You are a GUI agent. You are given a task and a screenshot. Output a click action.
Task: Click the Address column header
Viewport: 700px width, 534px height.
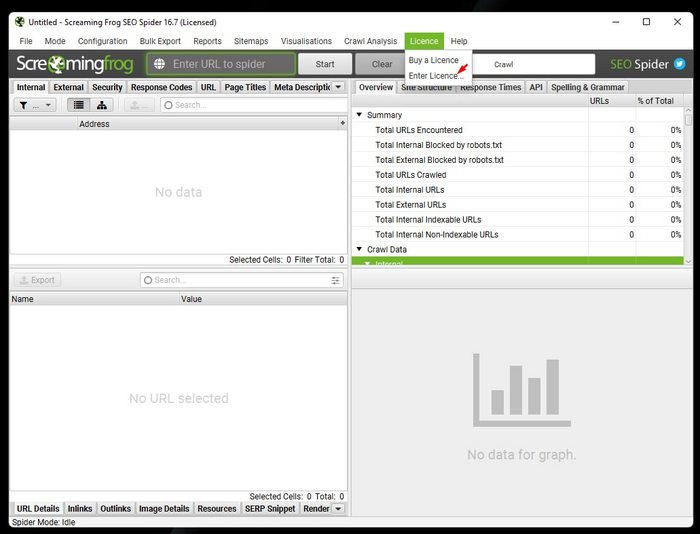pos(208,124)
